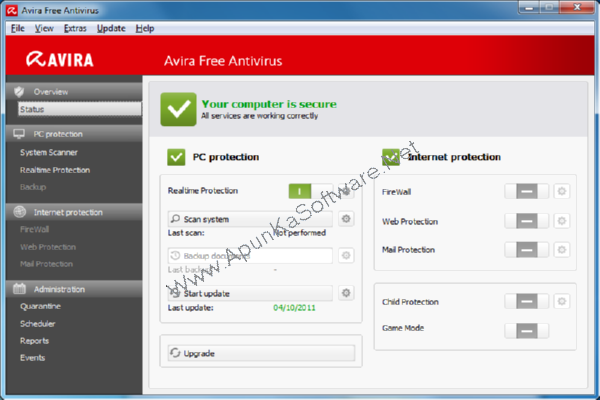The image size is (600, 400).
Task: Click the large green secure checkmark icon
Action: [x=178, y=109]
